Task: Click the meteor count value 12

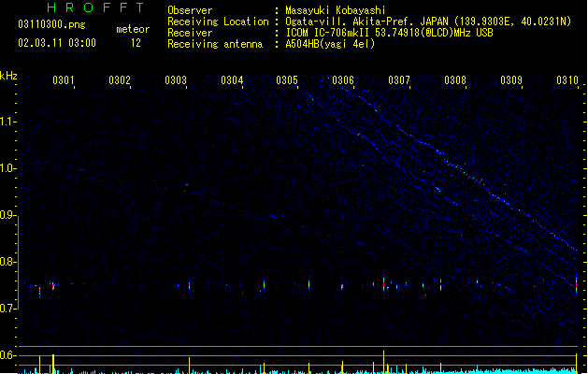Action: coord(136,43)
